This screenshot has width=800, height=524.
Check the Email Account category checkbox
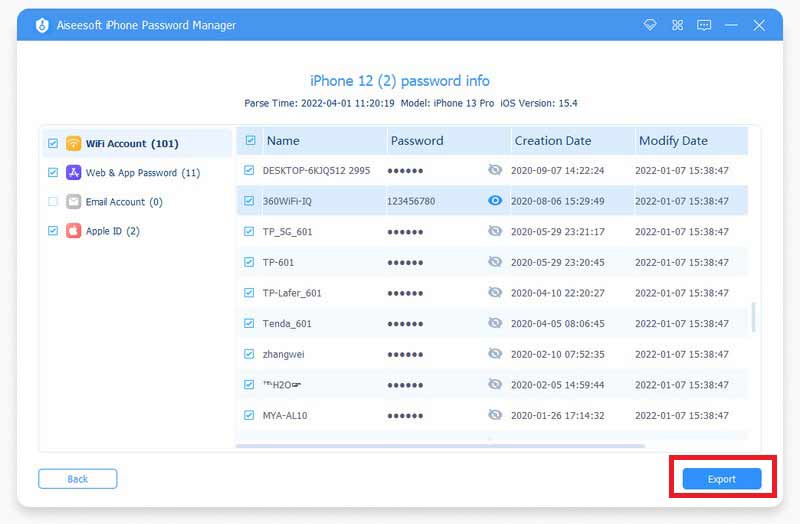(x=53, y=202)
